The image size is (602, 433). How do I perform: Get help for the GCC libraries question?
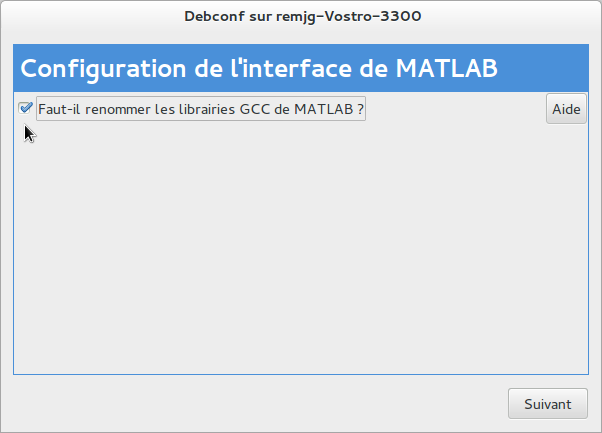[566, 109]
